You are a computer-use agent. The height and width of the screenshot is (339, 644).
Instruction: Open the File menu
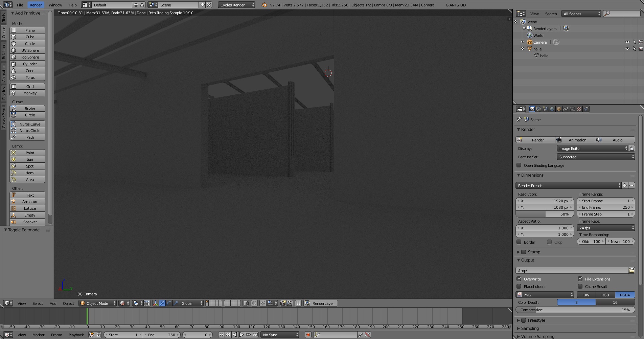click(20, 5)
